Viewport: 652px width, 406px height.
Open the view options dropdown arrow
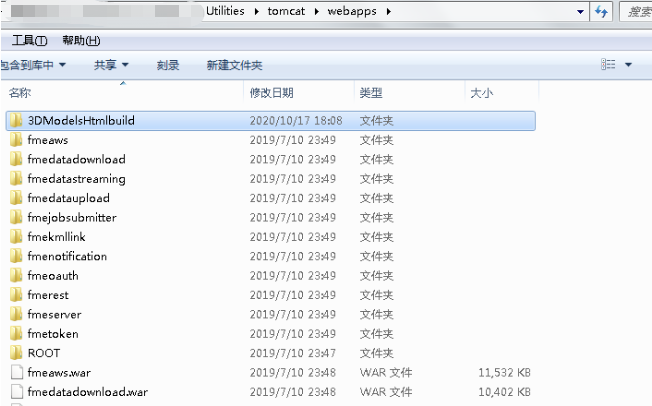click(x=628, y=65)
